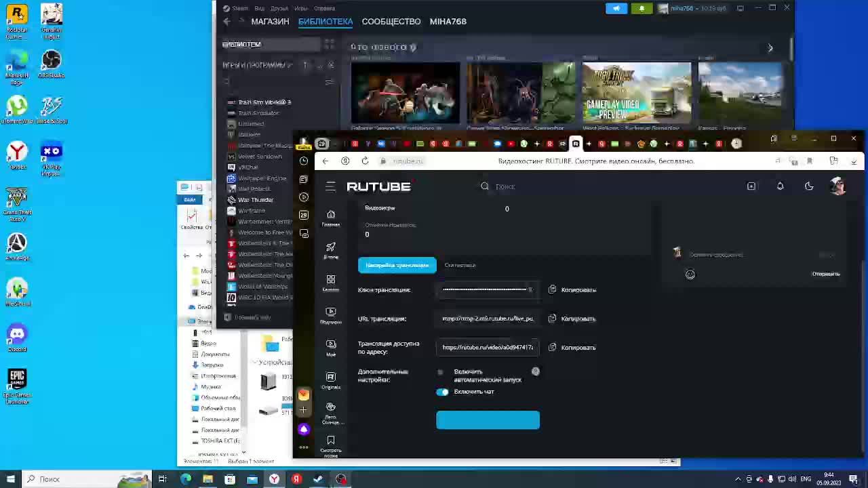
Task: Show next items in Steam What's New
Action: [x=770, y=48]
